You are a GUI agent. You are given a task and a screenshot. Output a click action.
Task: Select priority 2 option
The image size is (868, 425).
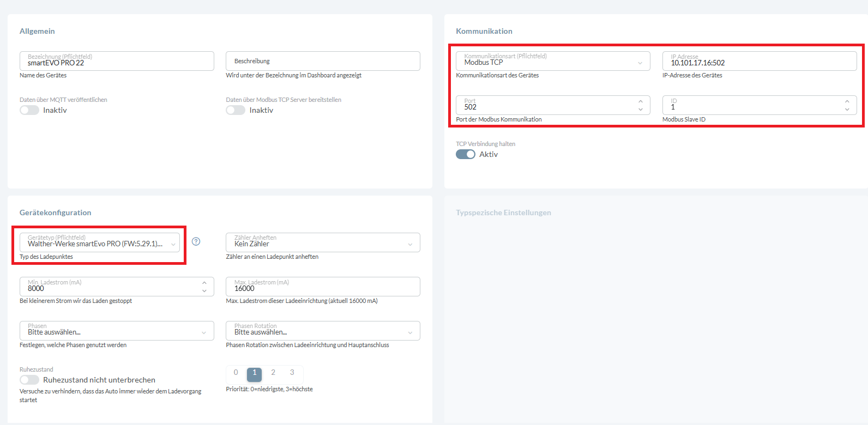pos(273,373)
